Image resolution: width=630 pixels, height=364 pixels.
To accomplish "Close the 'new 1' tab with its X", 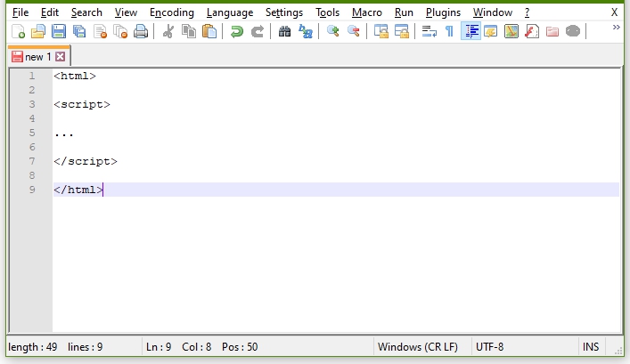I will coord(61,57).
